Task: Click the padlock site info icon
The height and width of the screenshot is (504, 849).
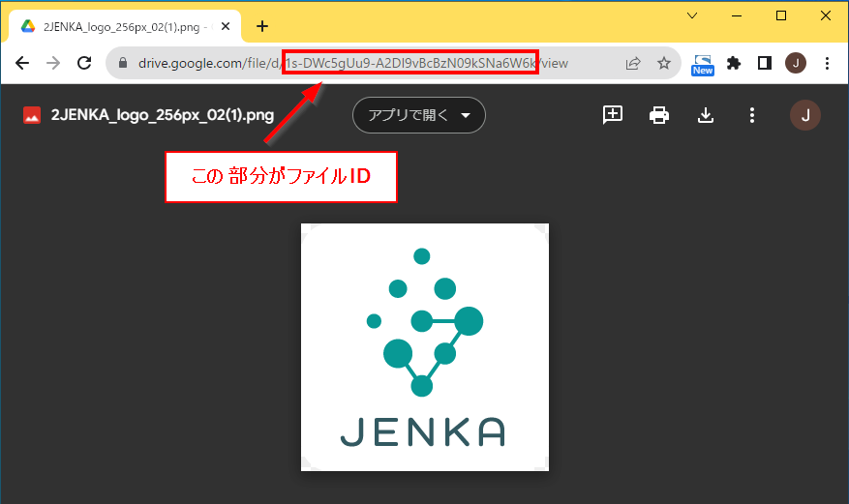Action: click(123, 63)
